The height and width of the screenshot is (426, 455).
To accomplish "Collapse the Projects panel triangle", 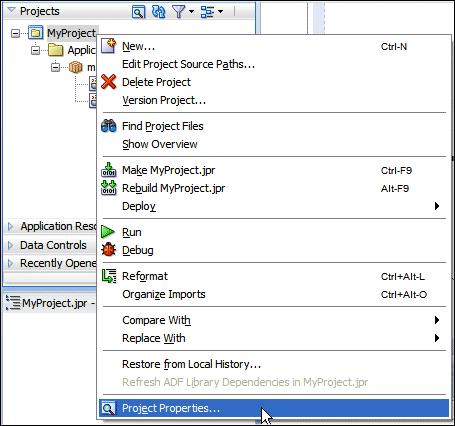I will pyautogui.click(x=11, y=10).
